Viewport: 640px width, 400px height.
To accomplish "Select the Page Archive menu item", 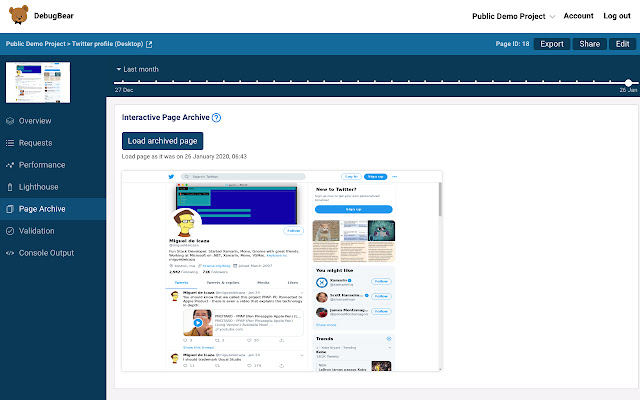I will 53,209.
